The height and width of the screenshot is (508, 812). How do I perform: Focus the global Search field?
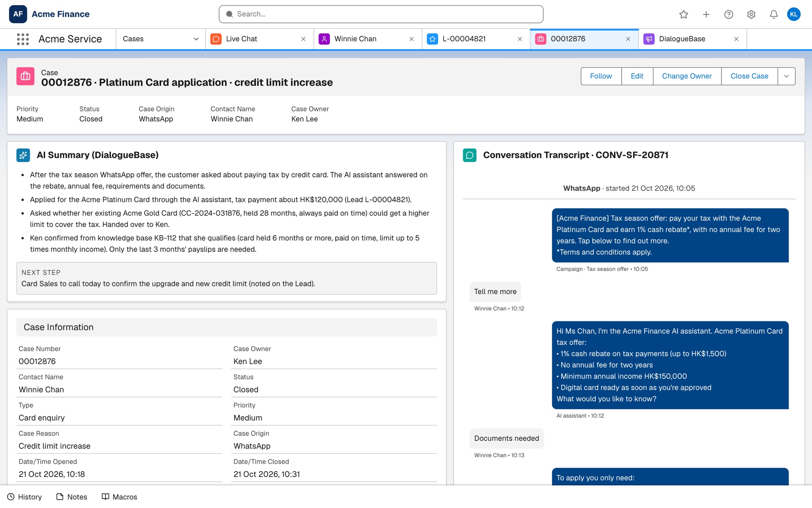click(x=381, y=14)
